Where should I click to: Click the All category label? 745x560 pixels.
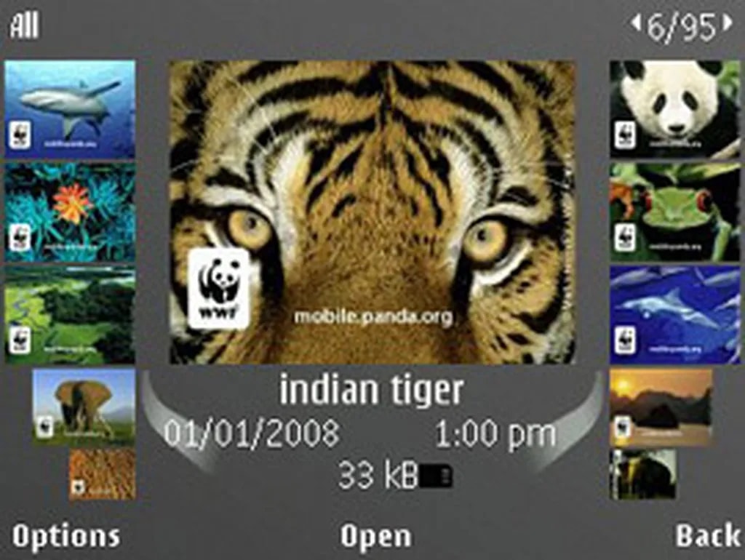24,25
